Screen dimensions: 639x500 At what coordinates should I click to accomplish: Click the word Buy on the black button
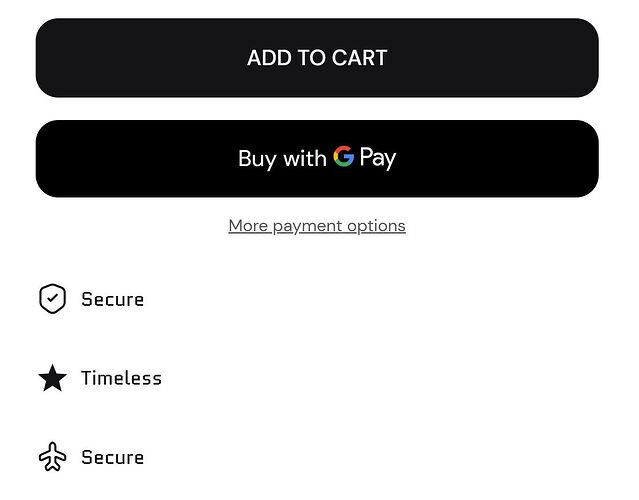(257, 158)
